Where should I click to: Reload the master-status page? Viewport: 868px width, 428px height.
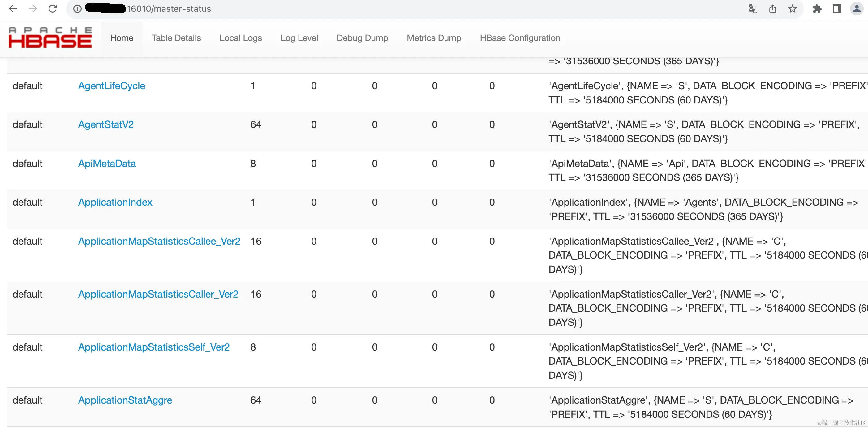coord(53,9)
